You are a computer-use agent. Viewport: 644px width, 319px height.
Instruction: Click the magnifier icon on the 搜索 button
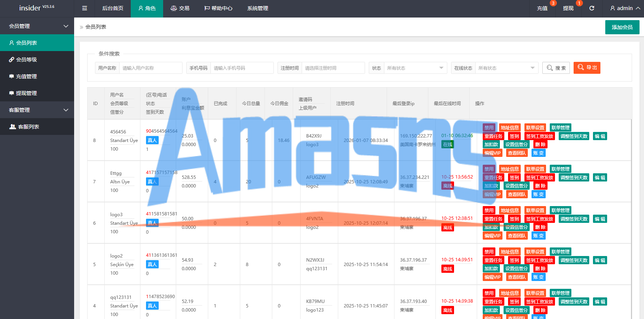click(550, 68)
